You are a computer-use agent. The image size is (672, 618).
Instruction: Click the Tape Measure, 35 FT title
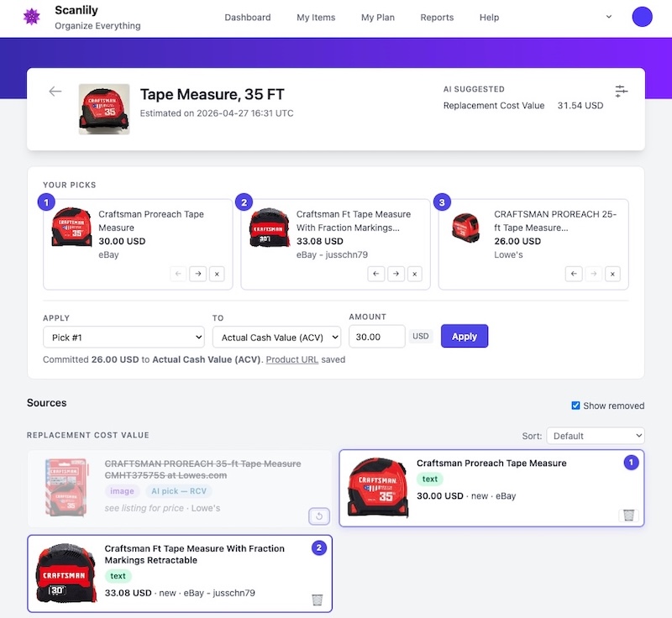pyautogui.click(x=213, y=94)
